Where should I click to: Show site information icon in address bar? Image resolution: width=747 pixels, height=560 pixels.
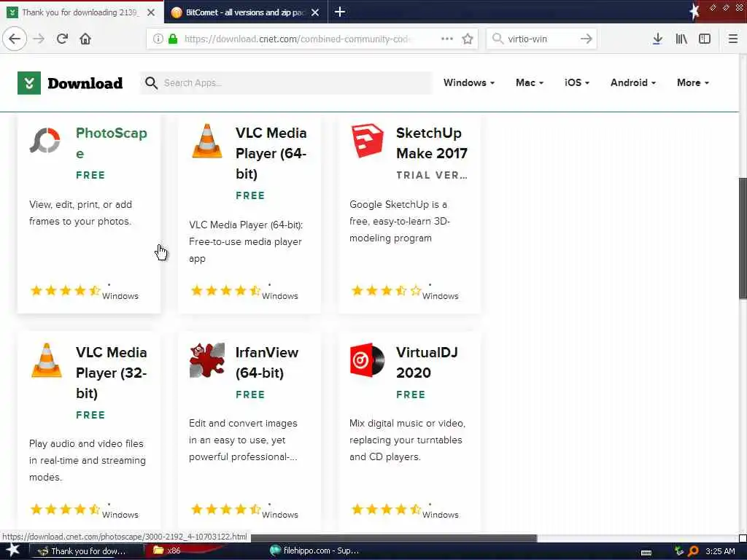point(158,39)
